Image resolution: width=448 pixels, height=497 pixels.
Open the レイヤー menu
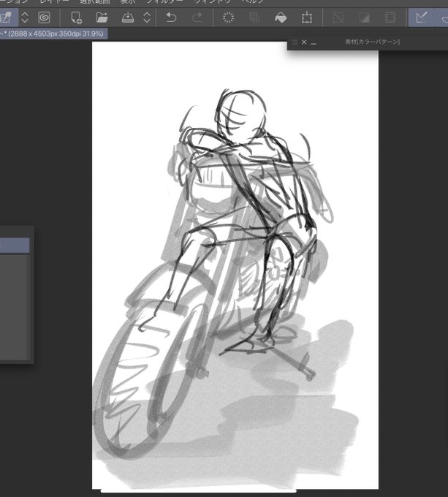(55, 1)
